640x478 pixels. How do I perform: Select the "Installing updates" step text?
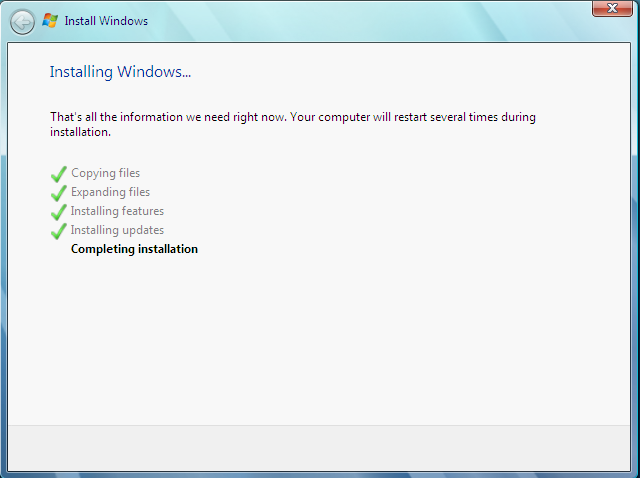(x=117, y=230)
